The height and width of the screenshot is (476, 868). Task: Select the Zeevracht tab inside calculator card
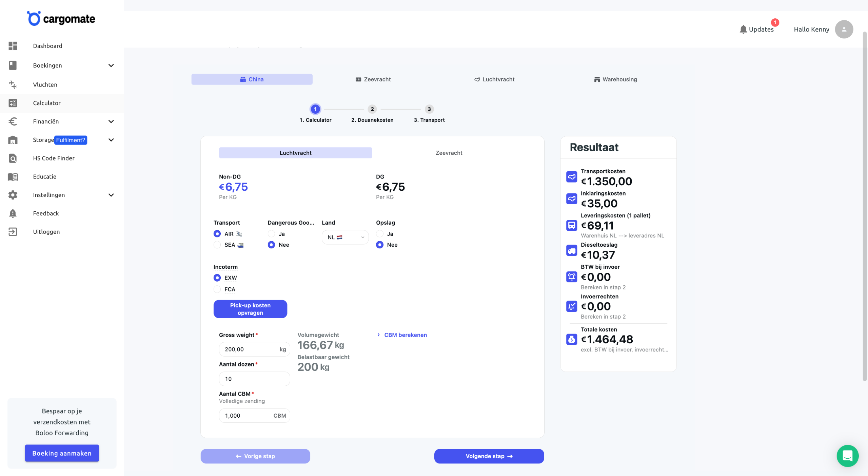(x=449, y=153)
